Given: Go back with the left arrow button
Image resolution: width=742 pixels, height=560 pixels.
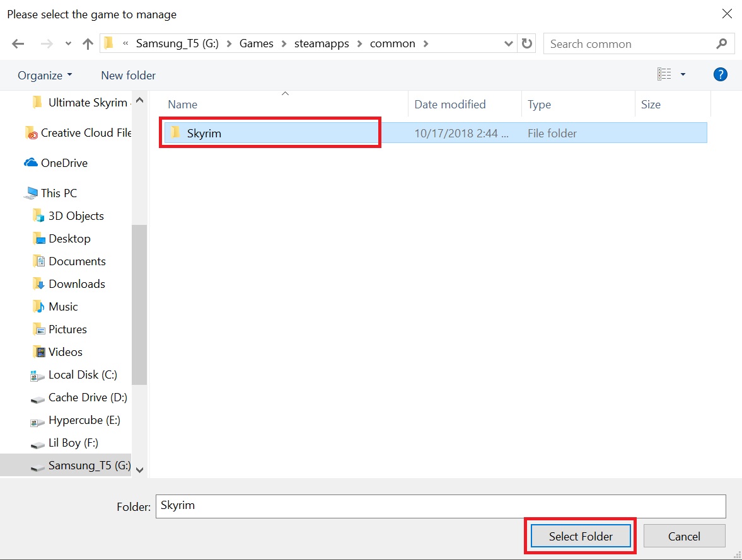Looking at the screenshot, I should pos(18,44).
